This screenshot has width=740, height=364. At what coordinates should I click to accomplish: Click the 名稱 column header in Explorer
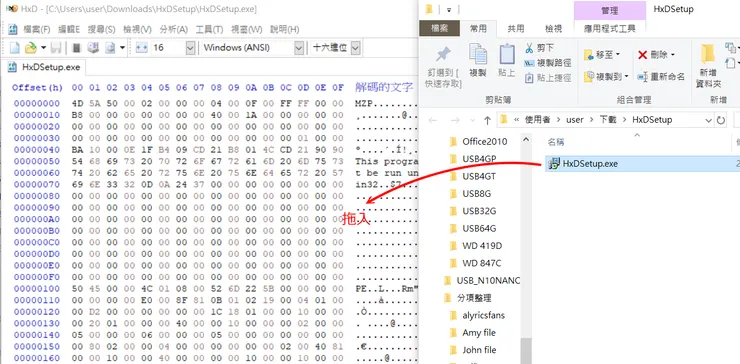[555, 142]
